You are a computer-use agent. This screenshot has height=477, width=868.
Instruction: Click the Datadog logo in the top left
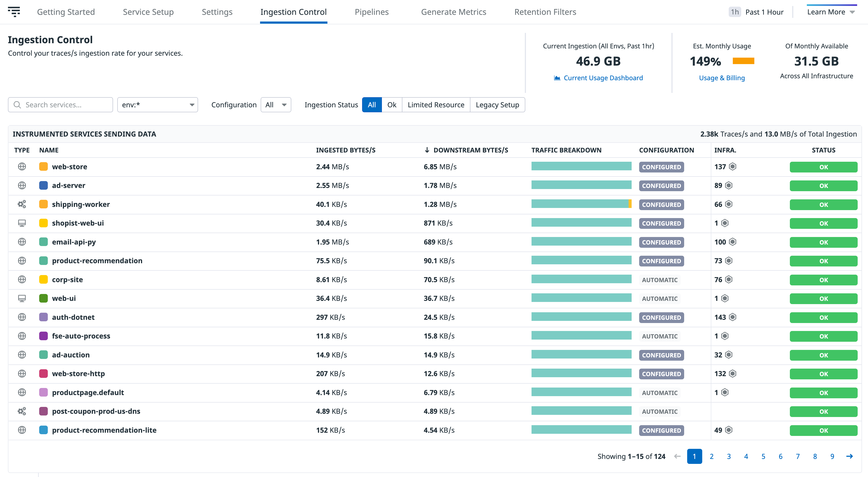(x=14, y=12)
